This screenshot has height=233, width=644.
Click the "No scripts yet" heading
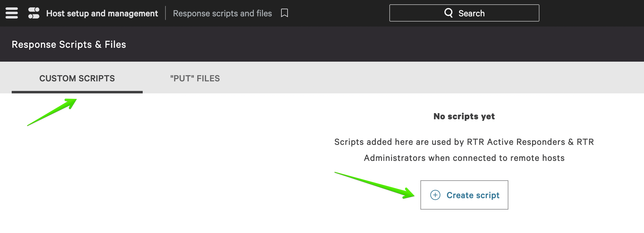(464, 116)
